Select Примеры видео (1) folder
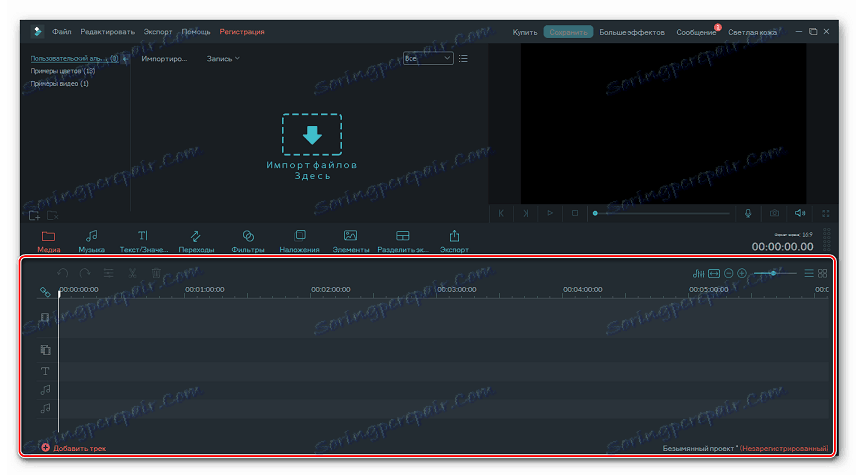Viewport: 858px width, 475px height. click(x=60, y=84)
